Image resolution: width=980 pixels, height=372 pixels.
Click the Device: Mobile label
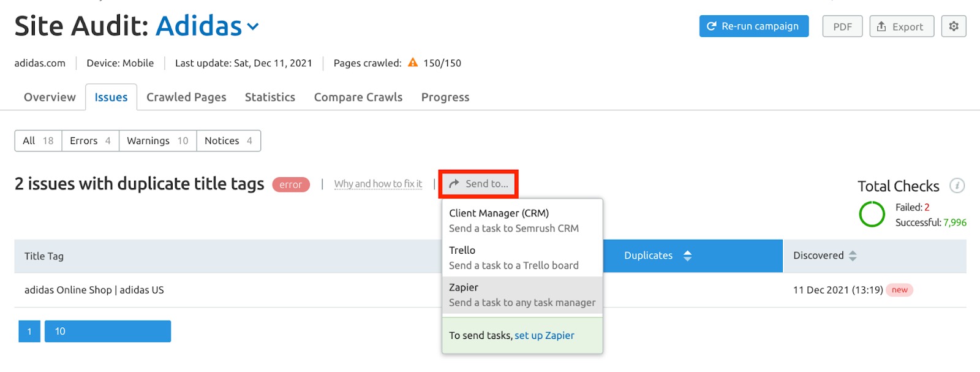point(120,63)
